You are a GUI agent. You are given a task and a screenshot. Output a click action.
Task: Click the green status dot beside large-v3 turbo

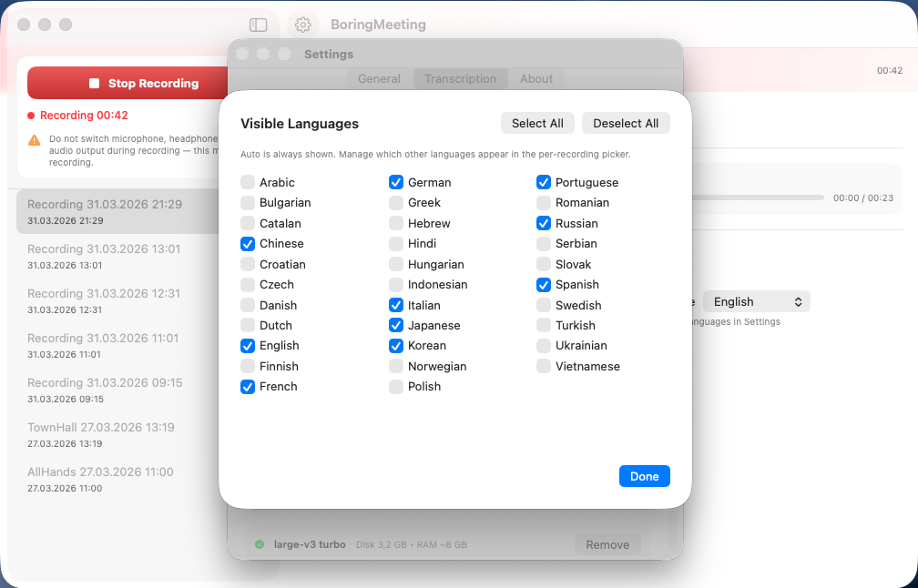coord(260,544)
